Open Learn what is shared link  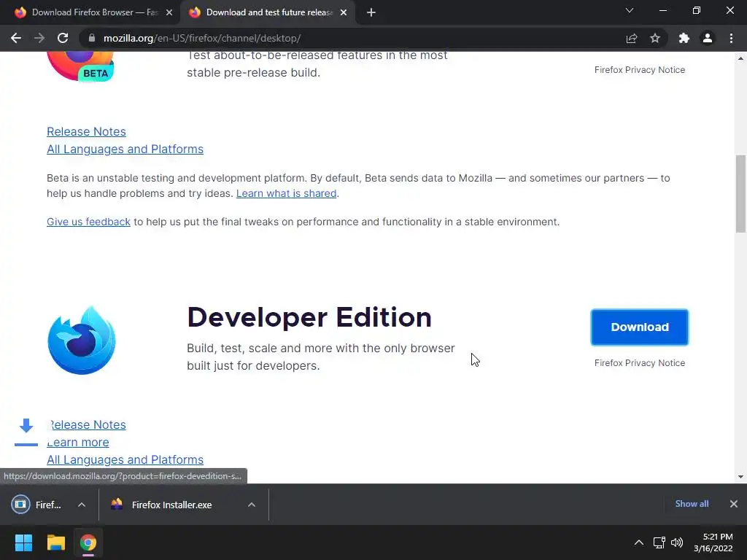[286, 193]
